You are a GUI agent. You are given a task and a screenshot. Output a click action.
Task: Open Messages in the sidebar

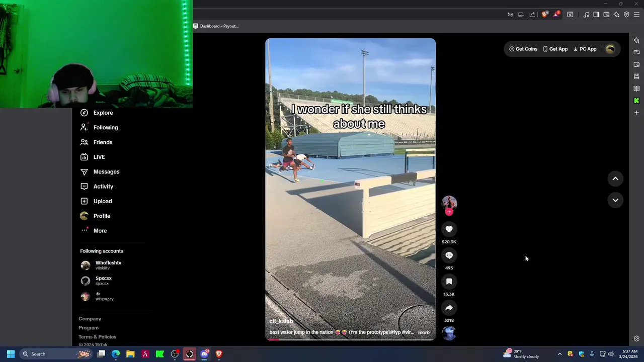point(100,171)
